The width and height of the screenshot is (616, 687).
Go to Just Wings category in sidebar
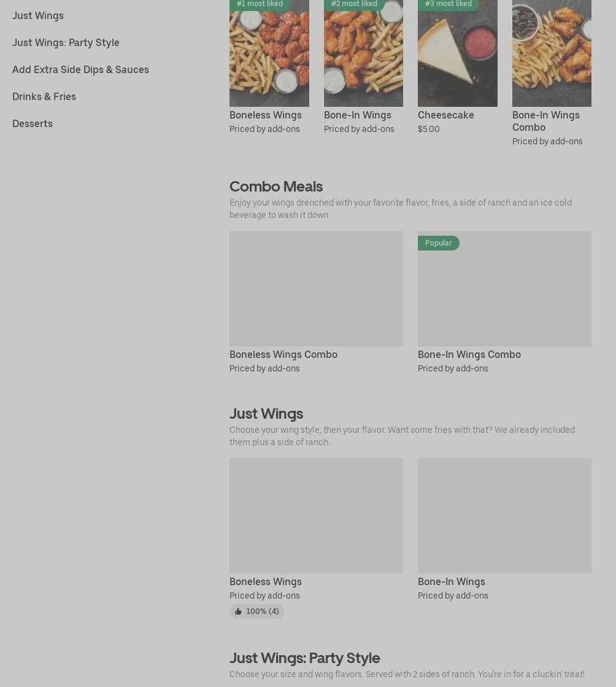coord(38,16)
